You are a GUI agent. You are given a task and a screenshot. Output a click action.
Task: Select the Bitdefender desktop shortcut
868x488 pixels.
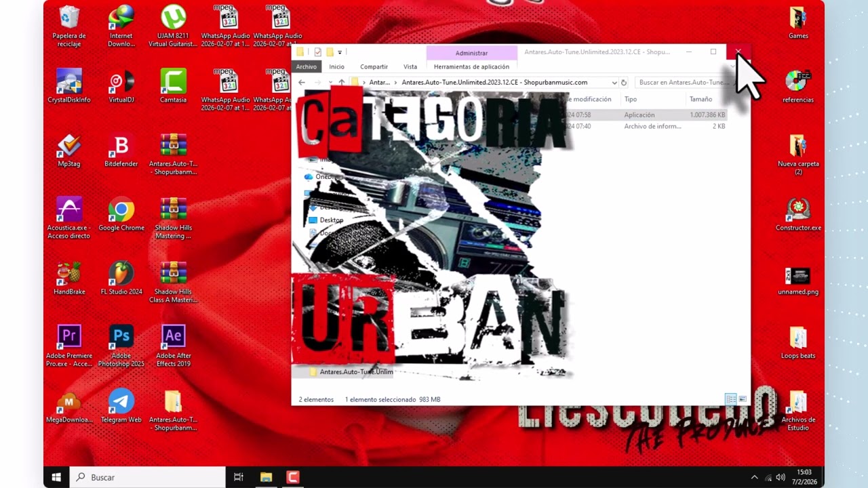tap(121, 150)
